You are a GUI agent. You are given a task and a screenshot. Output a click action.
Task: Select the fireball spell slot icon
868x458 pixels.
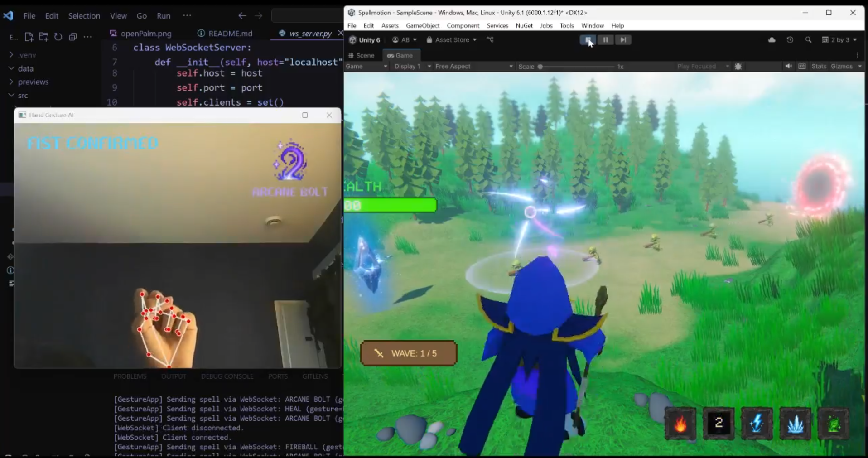click(680, 424)
